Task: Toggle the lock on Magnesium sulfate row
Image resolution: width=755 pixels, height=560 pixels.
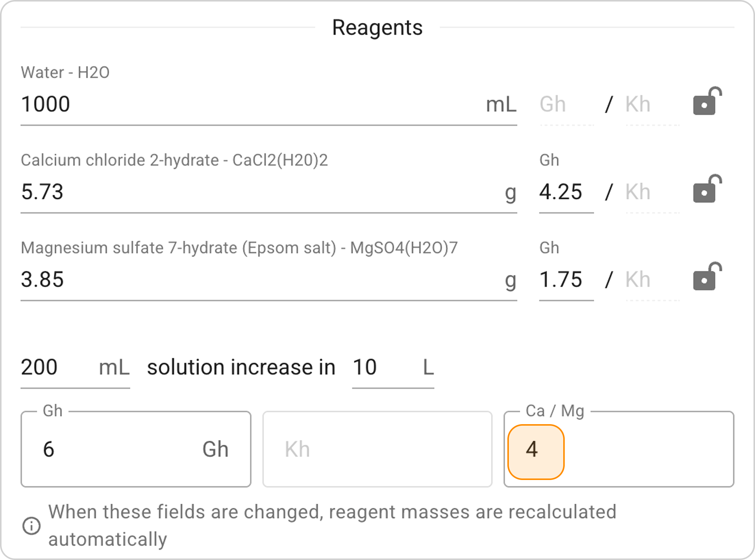Action: pos(707,277)
